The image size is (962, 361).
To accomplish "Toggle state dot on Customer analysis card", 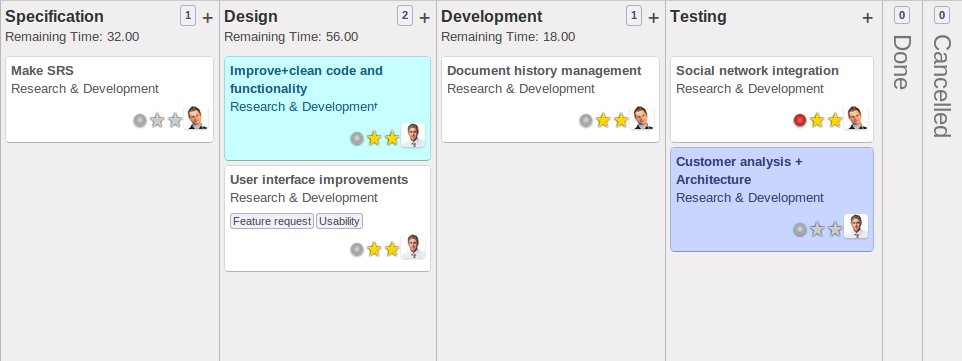I will (x=799, y=230).
